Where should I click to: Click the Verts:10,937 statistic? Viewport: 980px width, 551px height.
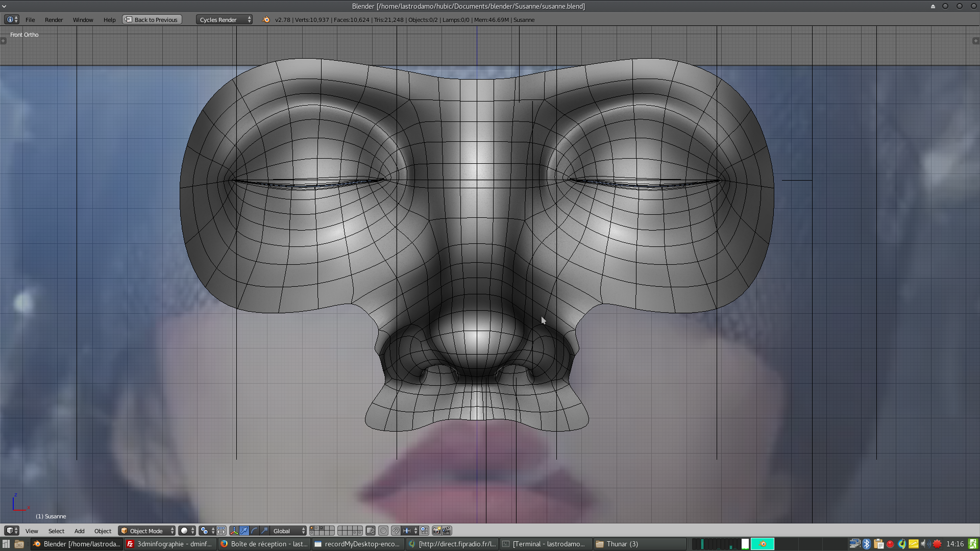(312, 20)
